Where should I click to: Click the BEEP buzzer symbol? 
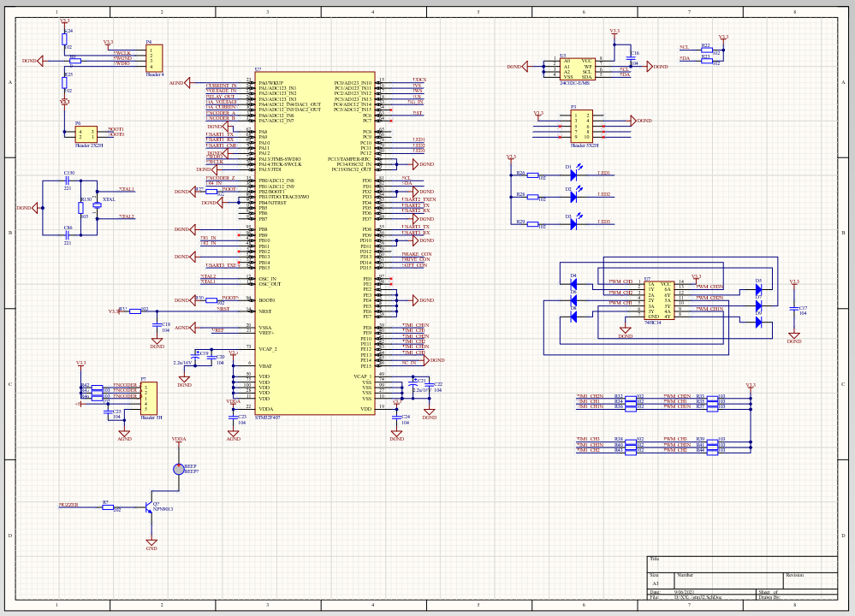point(178,469)
